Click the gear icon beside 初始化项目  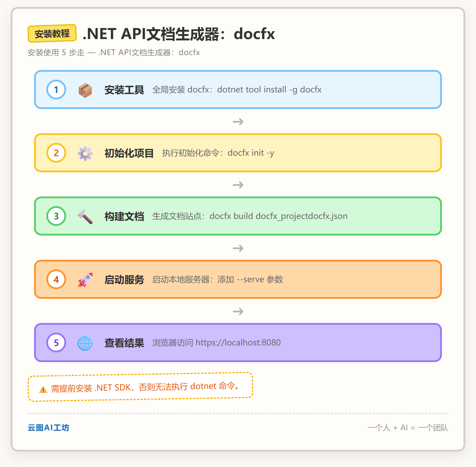point(85,153)
